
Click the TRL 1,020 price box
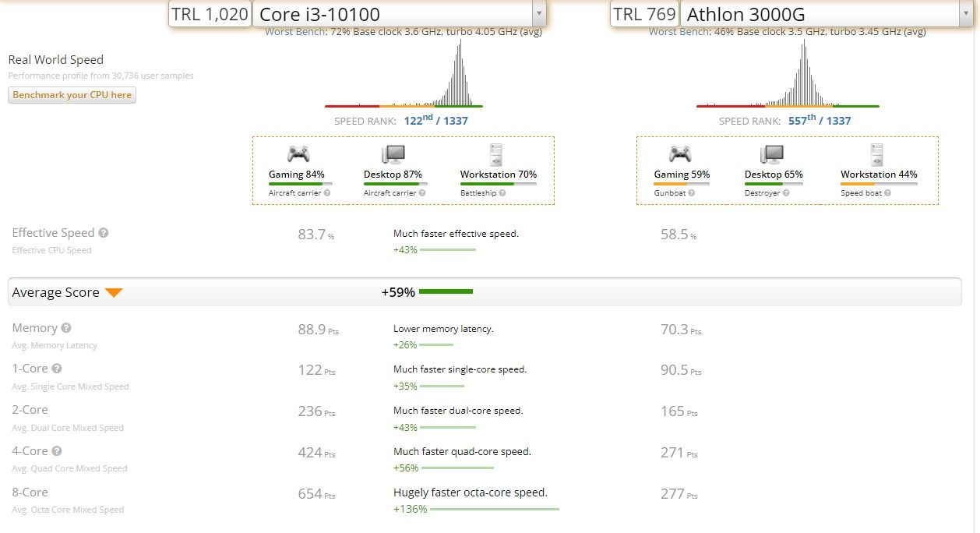(210, 13)
